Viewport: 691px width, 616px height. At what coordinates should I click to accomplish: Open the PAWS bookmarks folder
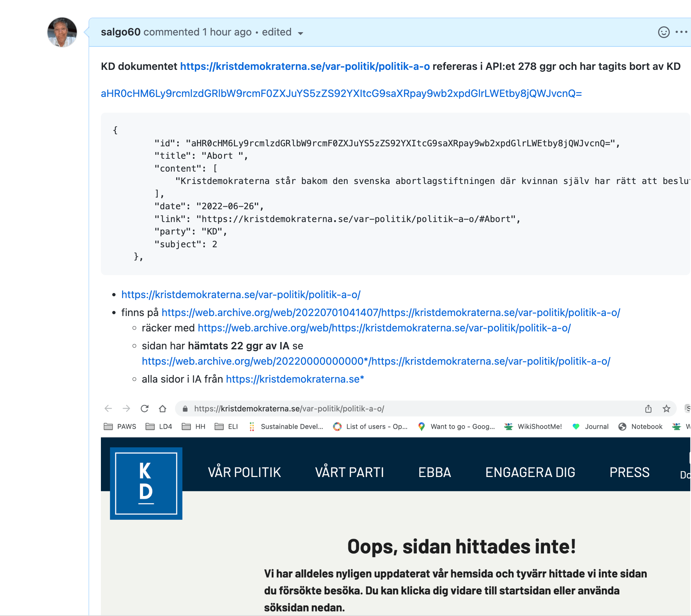(120, 427)
